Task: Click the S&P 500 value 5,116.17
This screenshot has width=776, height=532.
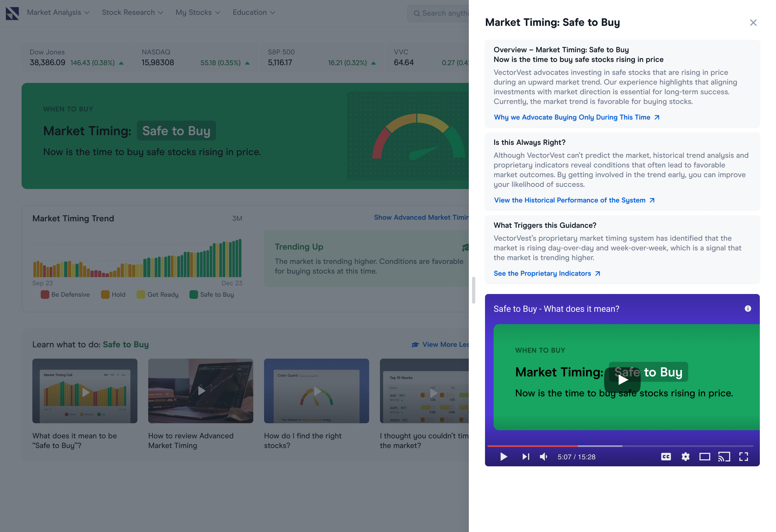Action: (280, 62)
